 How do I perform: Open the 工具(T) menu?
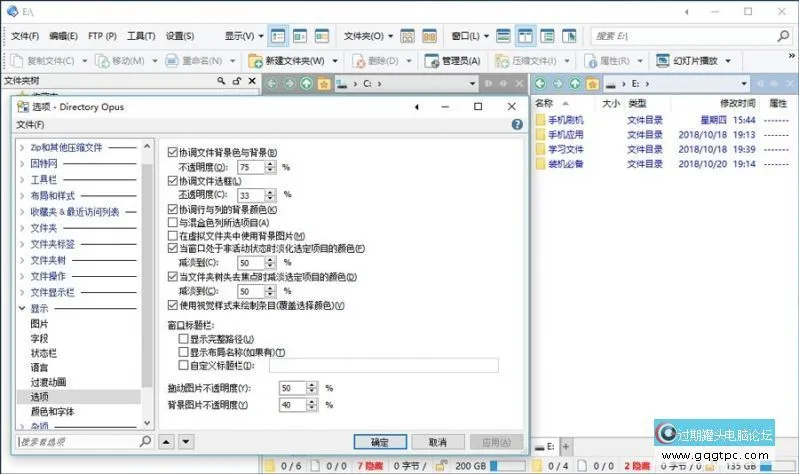pyautogui.click(x=141, y=36)
